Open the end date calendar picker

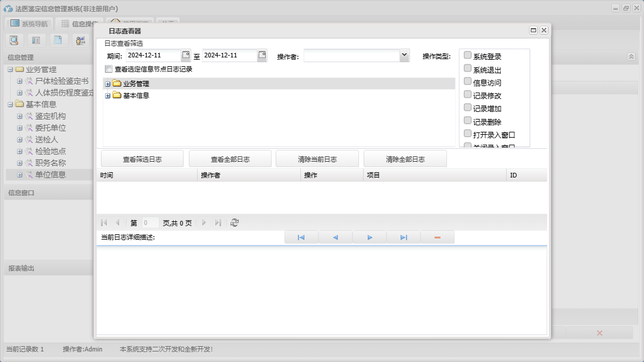262,56
